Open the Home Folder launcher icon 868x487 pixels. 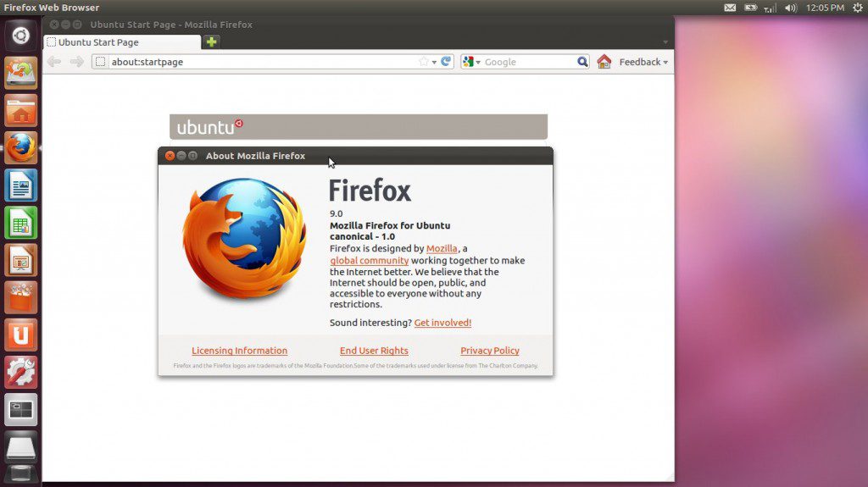point(21,110)
